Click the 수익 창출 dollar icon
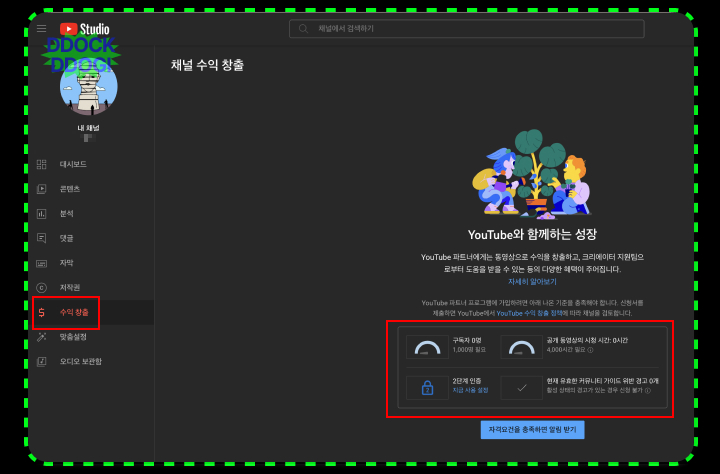The height and width of the screenshot is (474, 720). [41, 312]
